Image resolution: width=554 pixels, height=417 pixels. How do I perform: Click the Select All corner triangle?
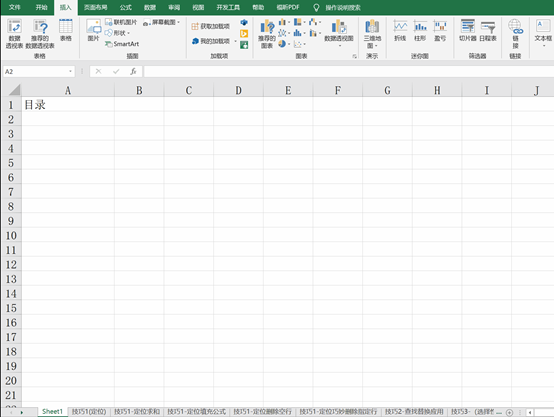pyautogui.click(x=14, y=90)
